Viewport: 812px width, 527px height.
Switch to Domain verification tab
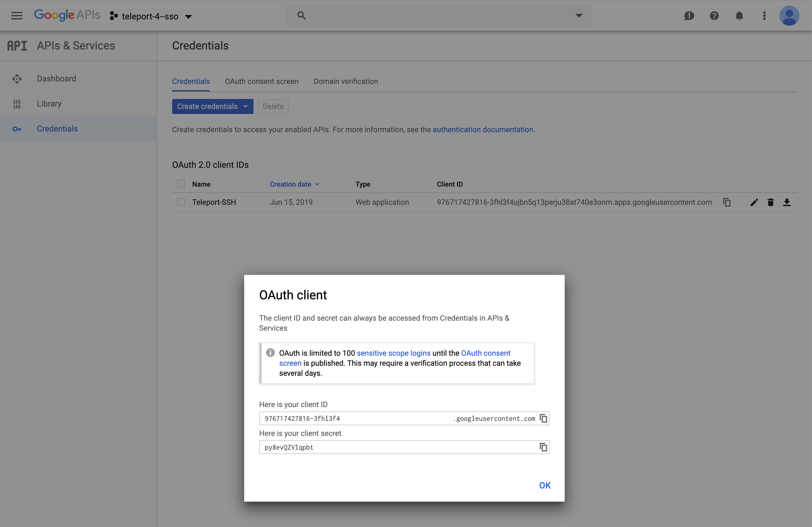click(x=346, y=82)
